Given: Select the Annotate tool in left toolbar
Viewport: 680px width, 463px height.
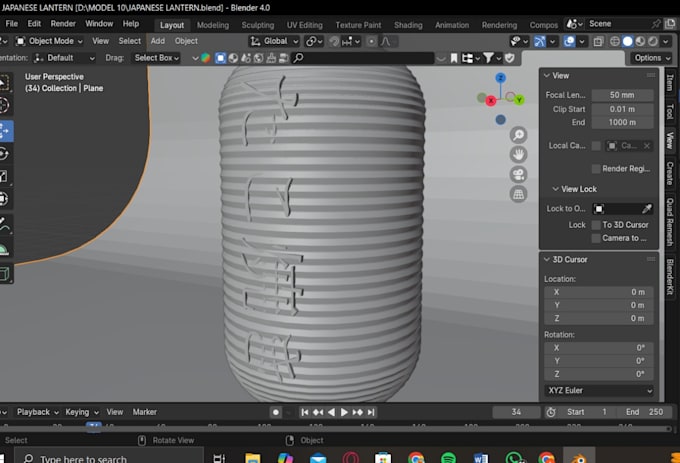Looking at the screenshot, I should pos(4,225).
